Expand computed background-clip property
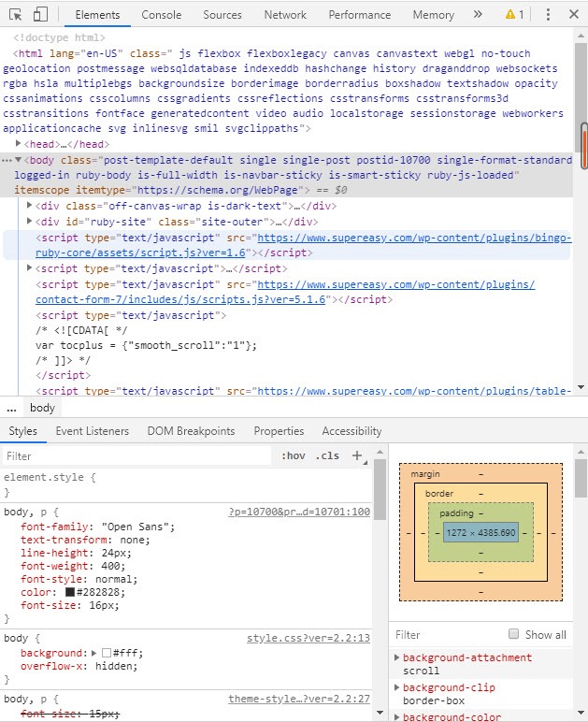This screenshot has height=722, width=588. tap(397, 687)
